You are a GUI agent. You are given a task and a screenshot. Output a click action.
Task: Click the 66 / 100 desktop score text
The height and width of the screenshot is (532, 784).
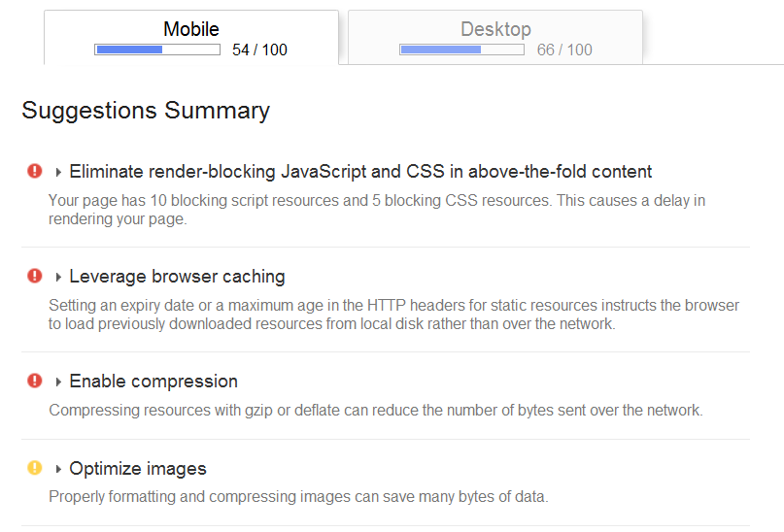click(x=564, y=50)
